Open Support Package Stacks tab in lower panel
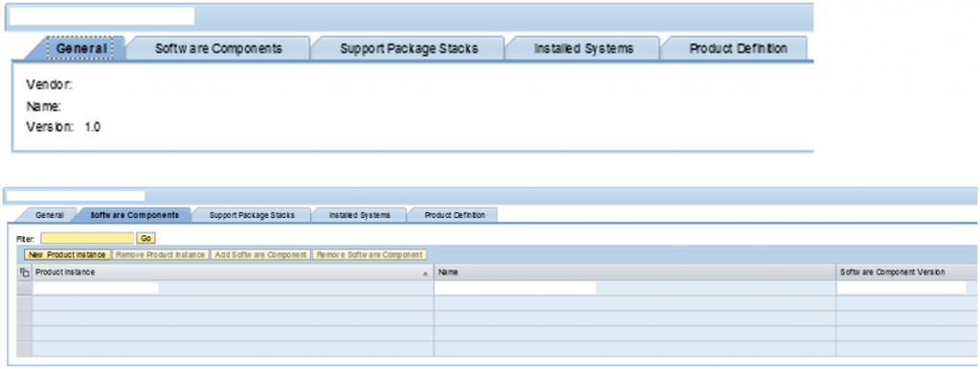980x369 pixels. point(252,215)
